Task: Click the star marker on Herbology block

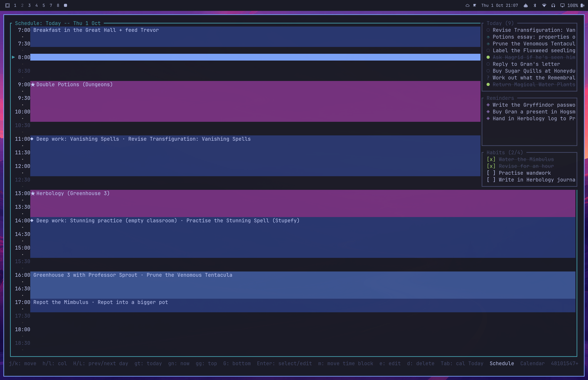Action: (x=33, y=193)
